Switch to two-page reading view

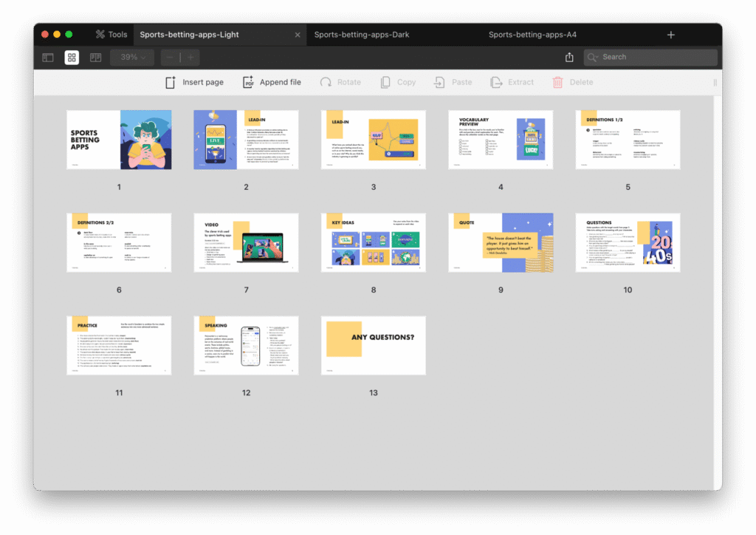tap(95, 58)
